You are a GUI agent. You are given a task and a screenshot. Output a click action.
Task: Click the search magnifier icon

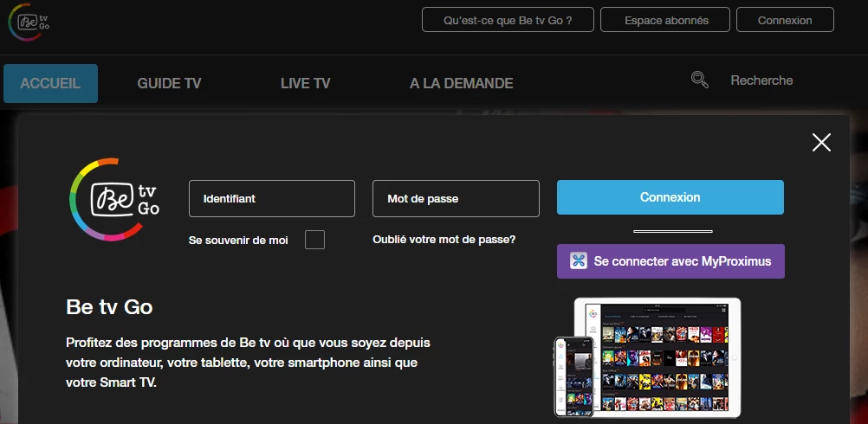click(700, 80)
